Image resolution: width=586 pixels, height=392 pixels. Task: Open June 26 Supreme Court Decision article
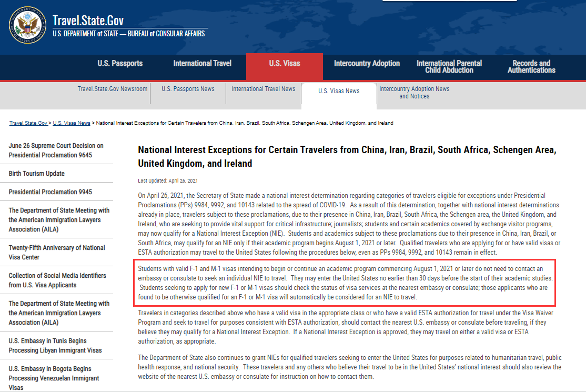pyautogui.click(x=56, y=150)
